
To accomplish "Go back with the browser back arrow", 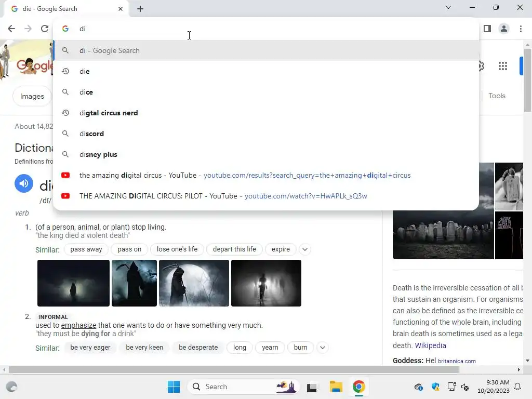I will [x=11, y=29].
